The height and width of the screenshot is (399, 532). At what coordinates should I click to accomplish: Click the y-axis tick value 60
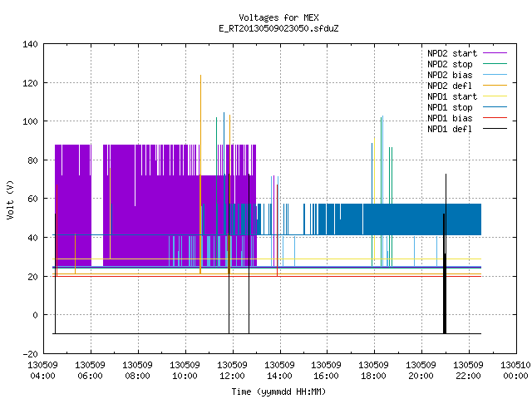point(33,199)
